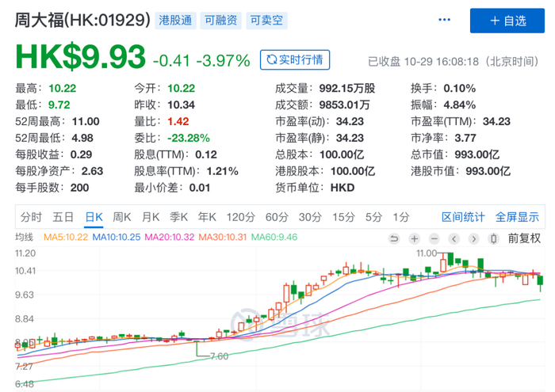Click the 量比 value 1.42
The height and width of the screenshot is (392, 555).
[x=178, y=121]
